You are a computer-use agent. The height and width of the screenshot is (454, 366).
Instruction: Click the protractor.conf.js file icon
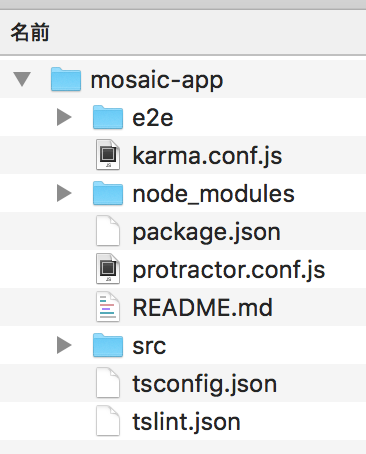point(108,269)
